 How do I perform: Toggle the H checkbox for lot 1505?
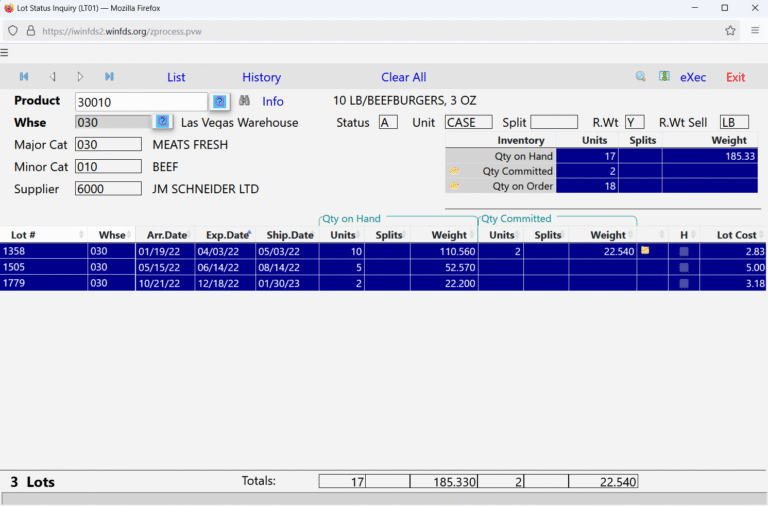pyautogui.click(x=684, y=268)
